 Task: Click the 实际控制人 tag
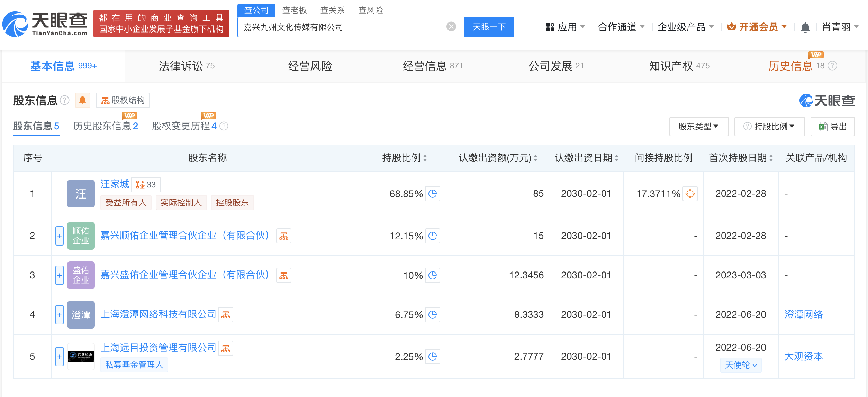click(x=181, y=203)
